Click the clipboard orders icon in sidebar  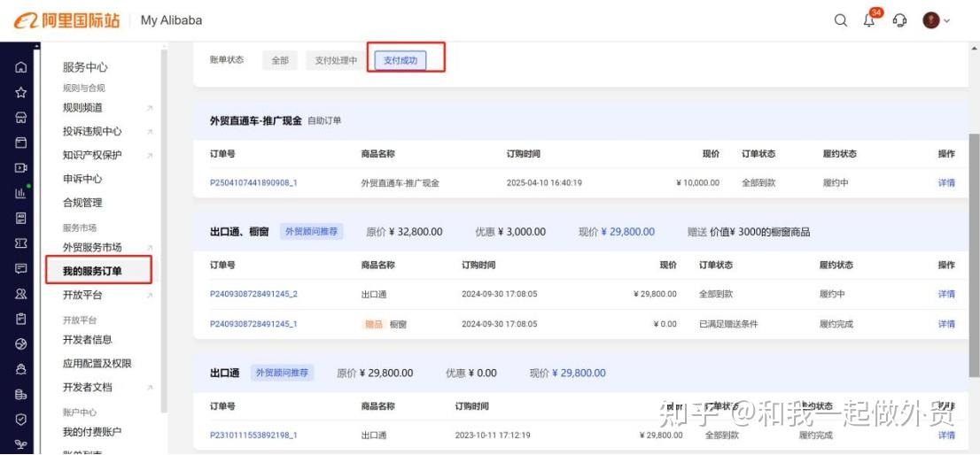20,319
